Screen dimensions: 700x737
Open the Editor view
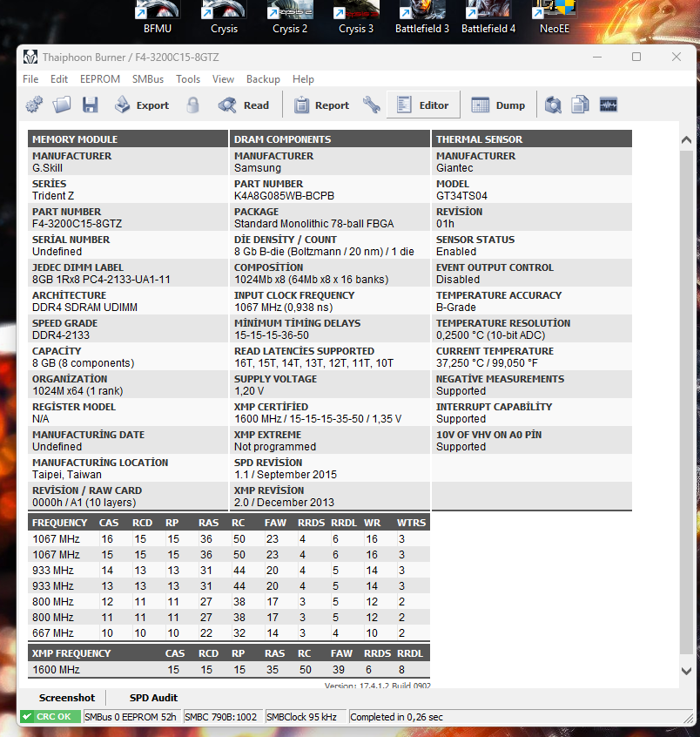423,105
